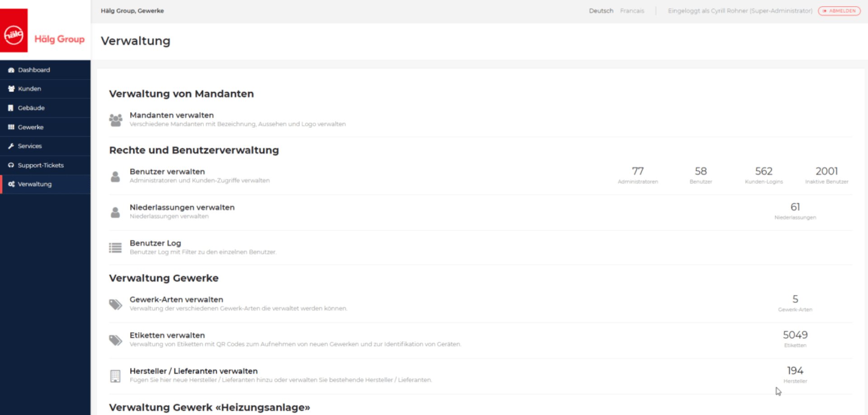This screenshot has width=868, height=415.
Task: Click 'Hälg Group, Gewerke' header text
Action: 132,11
